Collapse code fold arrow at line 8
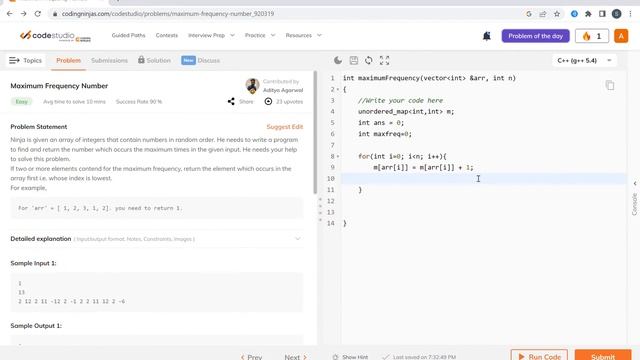640x360 pixels. 338,156
